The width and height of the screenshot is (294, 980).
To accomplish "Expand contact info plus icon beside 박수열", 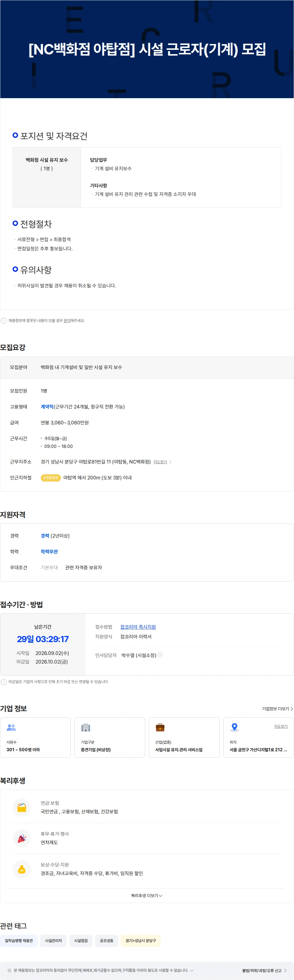I will pos(160,655).
